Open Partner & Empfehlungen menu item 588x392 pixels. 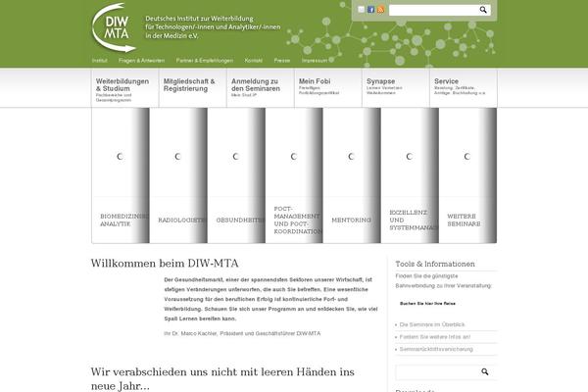pos(205,61)
